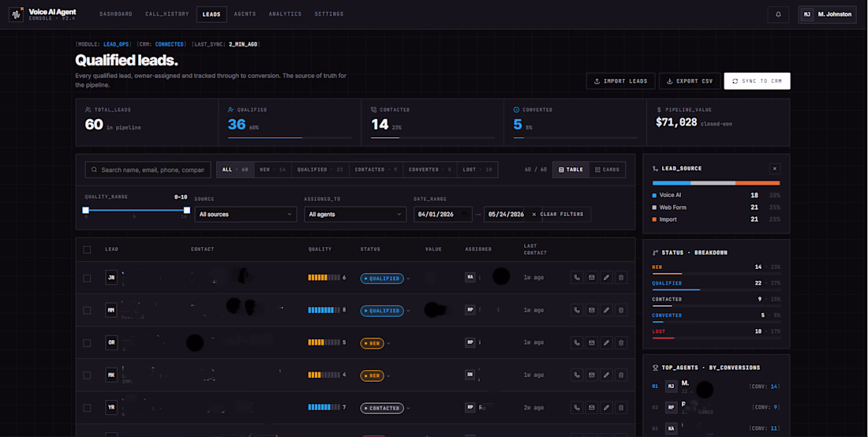Viewport: 868px width, 437px height.
Task: Call the YR lead using phone icon
Action: click(577, 408)
